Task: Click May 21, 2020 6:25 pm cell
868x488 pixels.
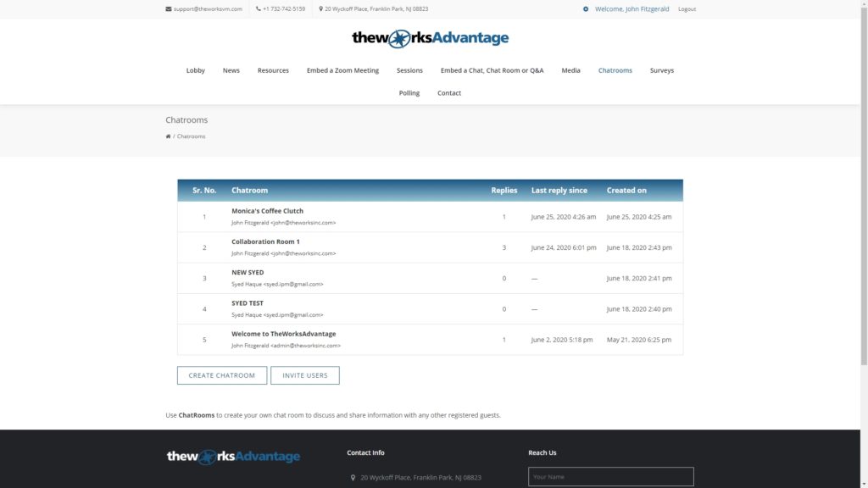Action: point(639,340)
